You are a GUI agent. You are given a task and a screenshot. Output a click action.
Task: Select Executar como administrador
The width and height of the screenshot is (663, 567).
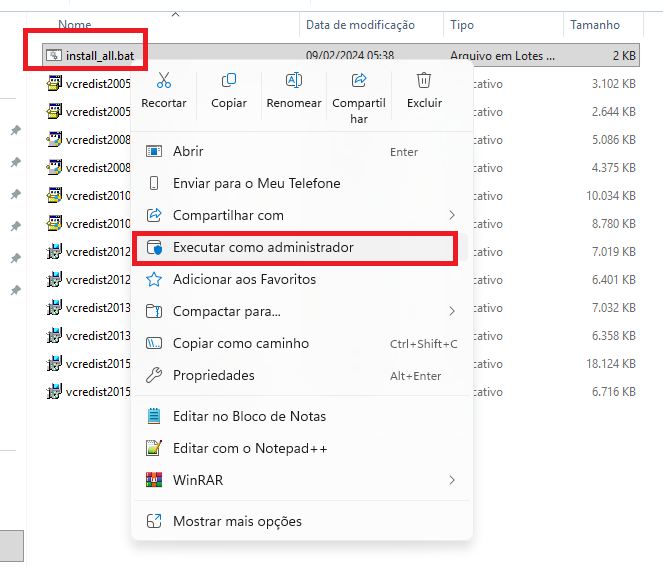tap(263, 247)
